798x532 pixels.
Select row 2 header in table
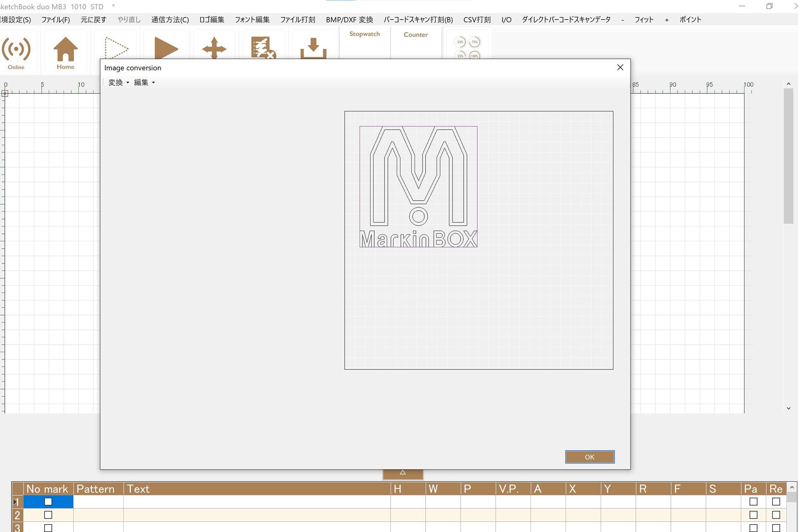coord(17,515)
